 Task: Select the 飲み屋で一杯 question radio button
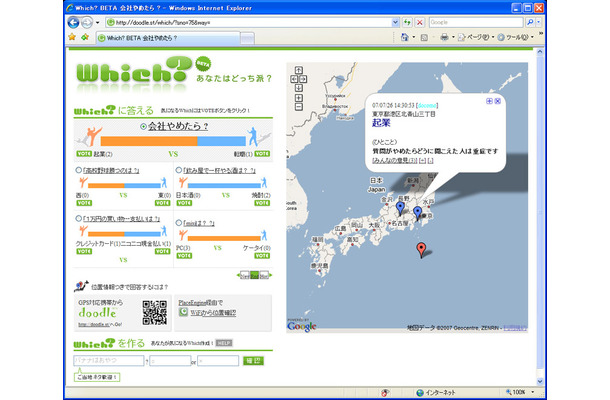tap(179, 170)
